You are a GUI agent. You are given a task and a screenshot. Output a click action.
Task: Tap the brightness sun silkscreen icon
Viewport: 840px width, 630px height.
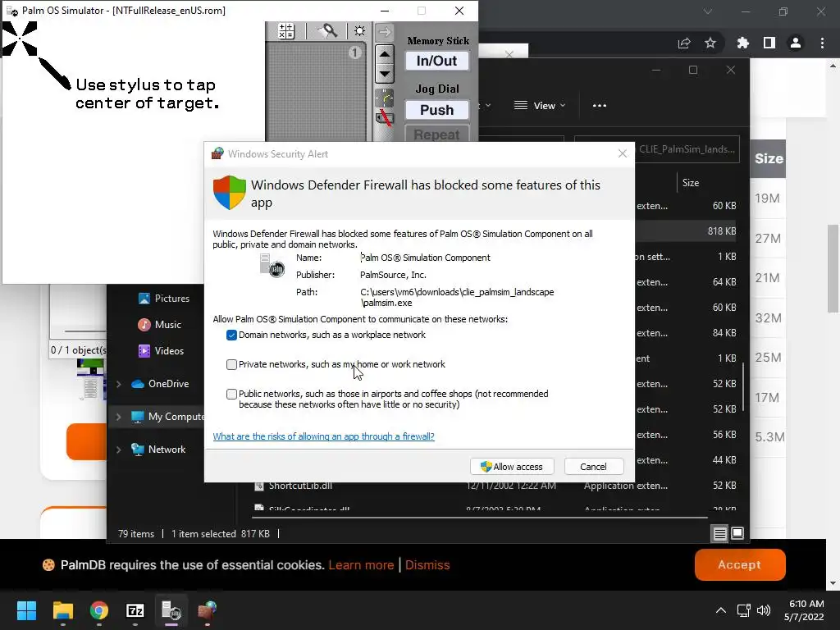(x=359, y=31)
